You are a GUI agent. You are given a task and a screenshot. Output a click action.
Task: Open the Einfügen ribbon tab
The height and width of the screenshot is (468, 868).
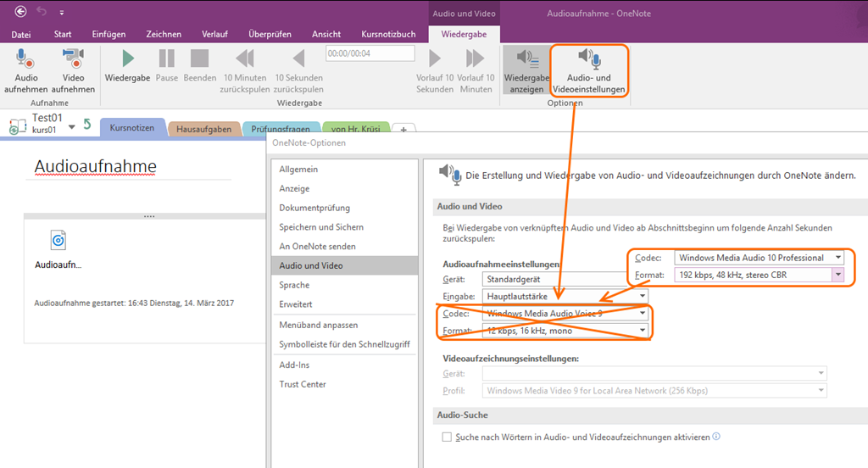[x=108, y=35]
